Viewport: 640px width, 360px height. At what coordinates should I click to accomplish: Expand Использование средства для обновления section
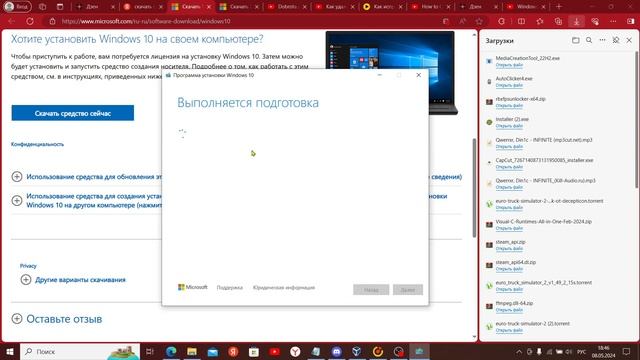tap(17, 177)
